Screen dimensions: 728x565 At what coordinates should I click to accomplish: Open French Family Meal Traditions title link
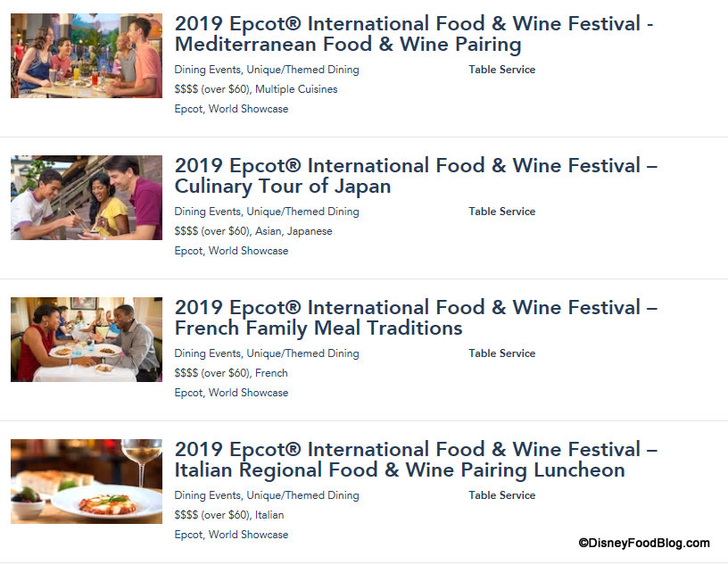[x=416, y=318]
